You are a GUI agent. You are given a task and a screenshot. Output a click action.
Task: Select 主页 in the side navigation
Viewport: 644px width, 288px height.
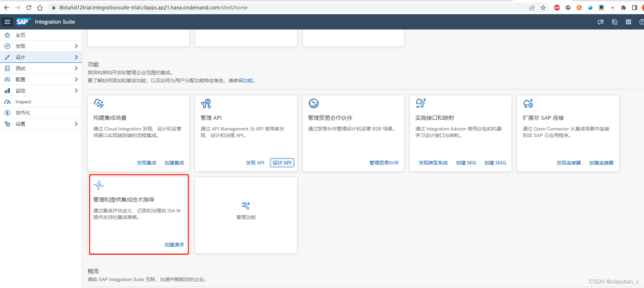41,35
